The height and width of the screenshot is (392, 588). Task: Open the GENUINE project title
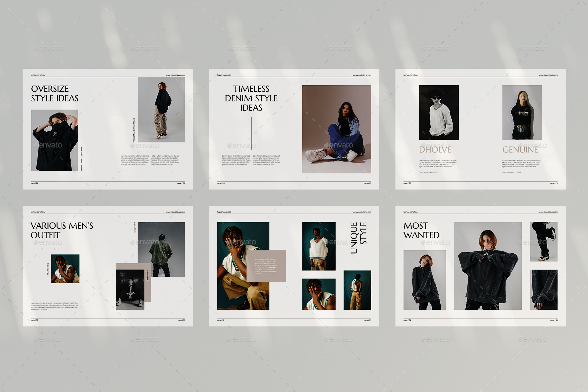click(x=521, y=149)
